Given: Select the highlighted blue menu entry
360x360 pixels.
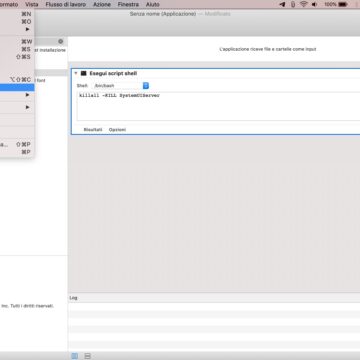Looking at the screenshot, I should point(17,87).
